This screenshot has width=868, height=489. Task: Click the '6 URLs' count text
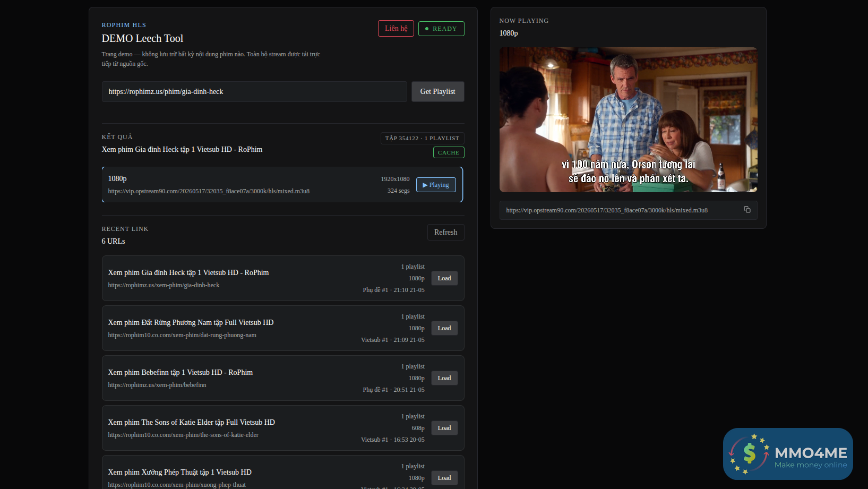tap(114, 241)
